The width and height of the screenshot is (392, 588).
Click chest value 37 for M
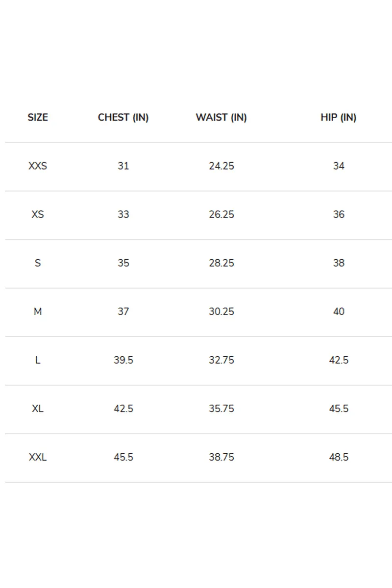pyautogui.click(x=123, y=312)
